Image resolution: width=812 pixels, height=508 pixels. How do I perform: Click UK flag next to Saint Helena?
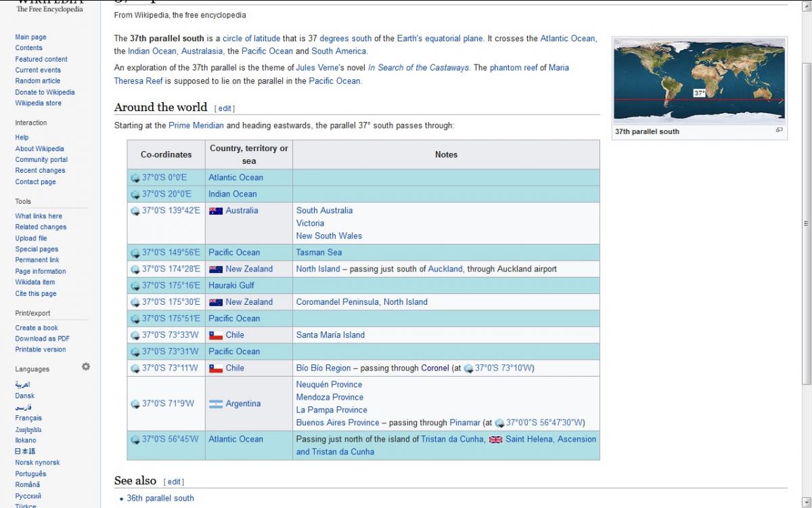pyautogui.click(x=495, y=439)
